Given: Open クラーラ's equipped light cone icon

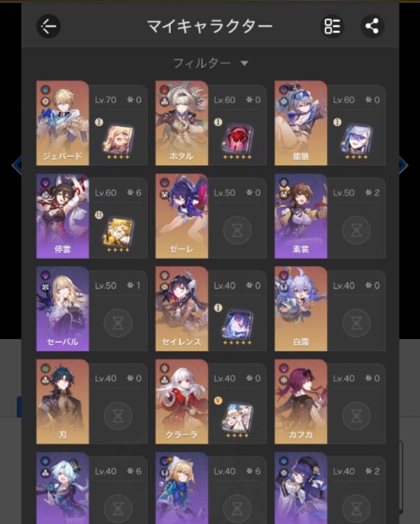Looking at the screenshot, I should click(237, 418).
